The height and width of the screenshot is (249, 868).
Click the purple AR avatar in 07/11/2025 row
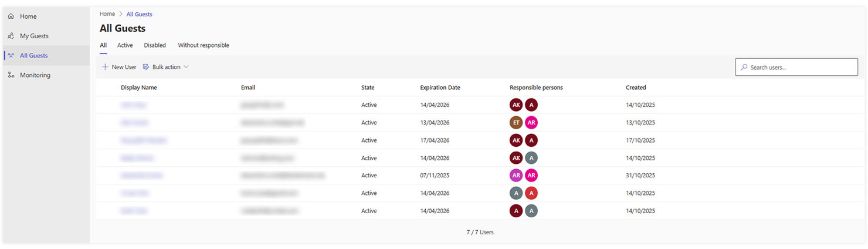point(516,176)
